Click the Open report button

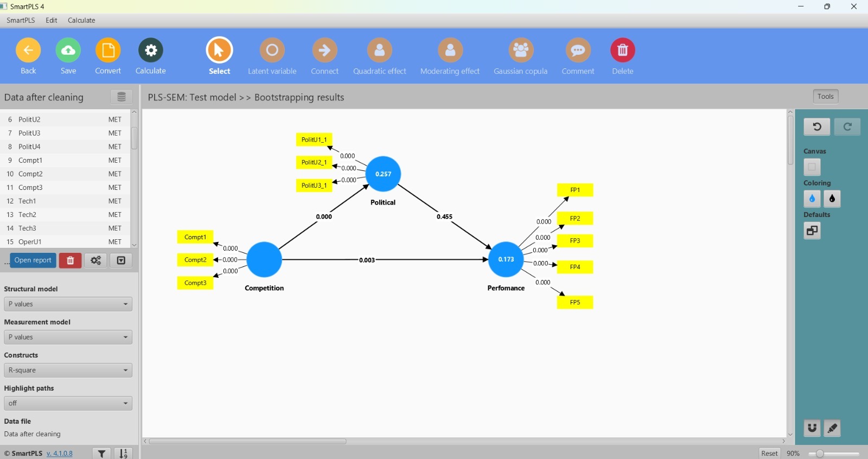(x=33, y=260)
